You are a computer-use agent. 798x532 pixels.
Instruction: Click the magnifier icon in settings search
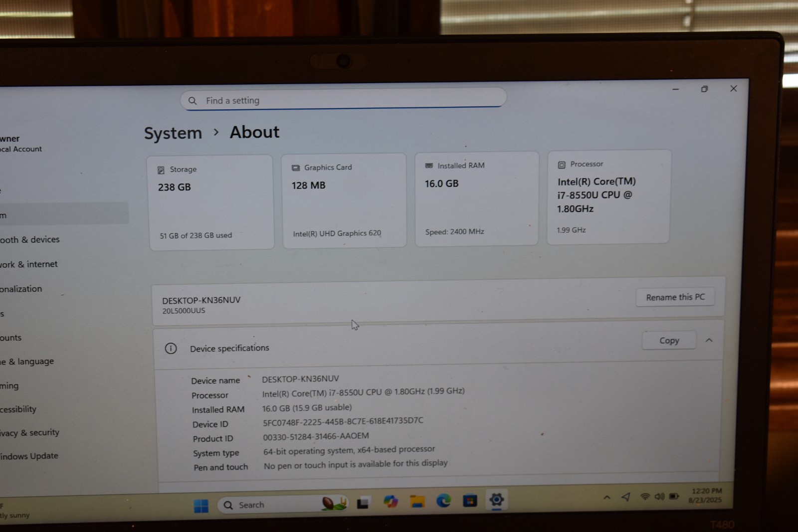click(193, 101)
